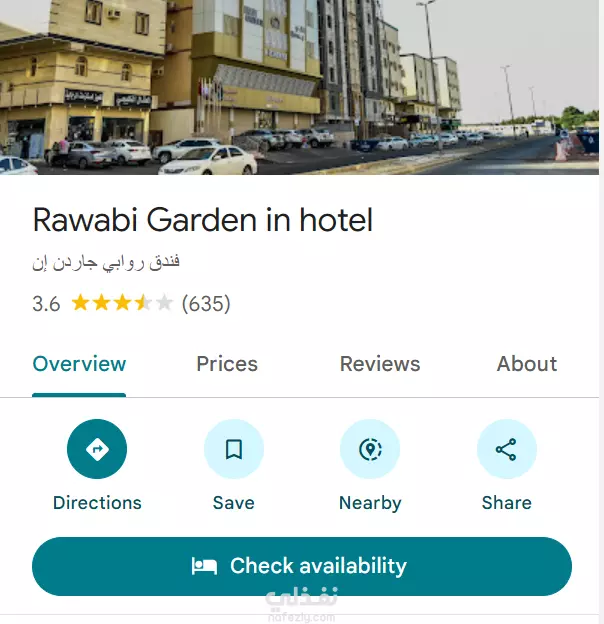Switch to the Prices tab
Viewport: 604px width, 624px height.
pos(227,364)
